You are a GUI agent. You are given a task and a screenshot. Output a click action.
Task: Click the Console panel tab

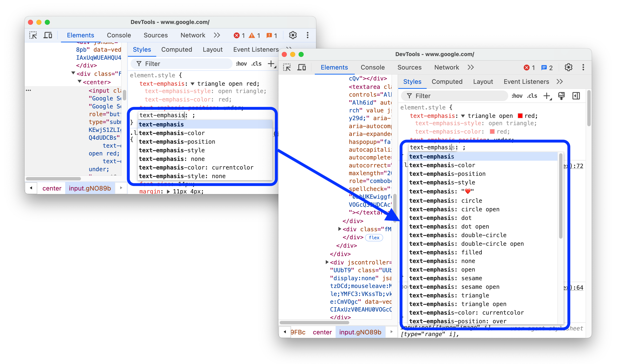[373, 67]
